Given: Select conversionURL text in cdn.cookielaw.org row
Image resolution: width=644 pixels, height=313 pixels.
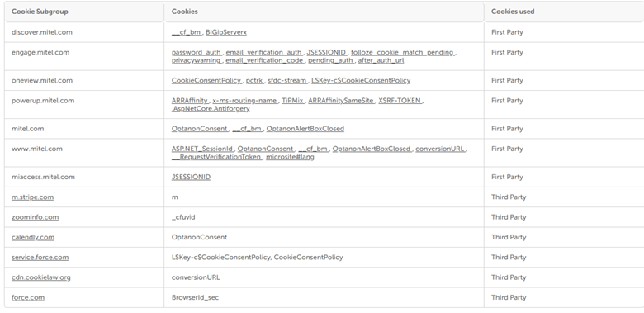Looking at the screenshot, I should [196, 277].
